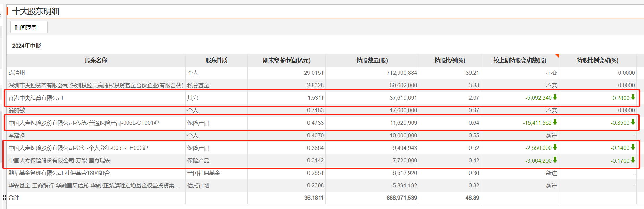
Task: Click 较上期持股变动数(股) column header
Action: pyautogui.click(x=520, y=61)
